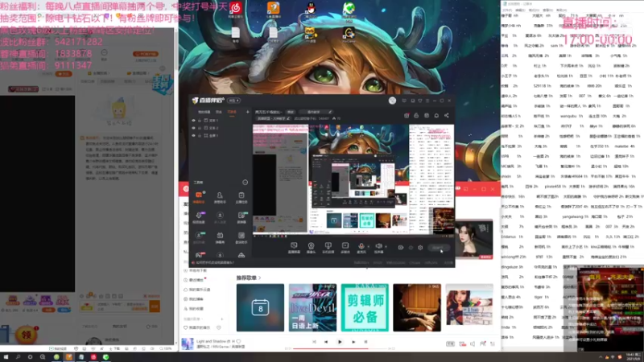Click the orange 领 reward button in browser

click(x=27, y=335)
